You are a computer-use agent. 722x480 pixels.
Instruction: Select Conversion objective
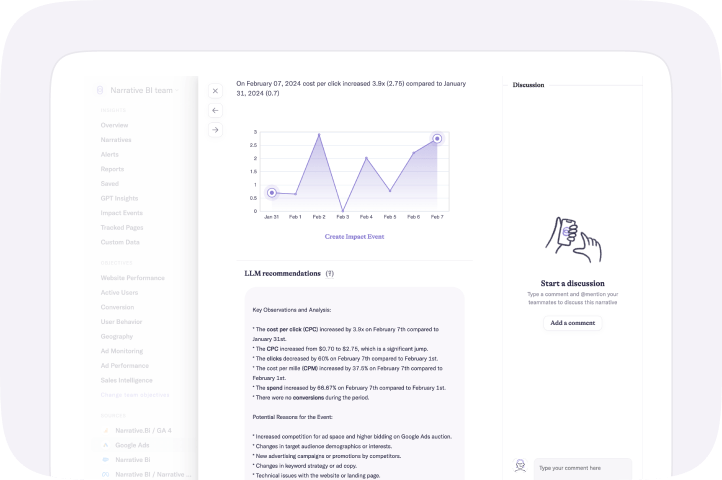pos(117,307)
